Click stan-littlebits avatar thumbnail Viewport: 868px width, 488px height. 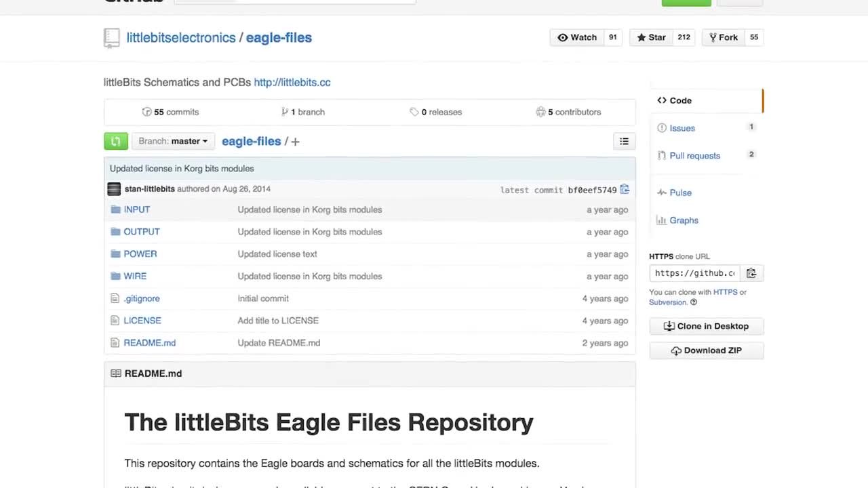coord(114,189)
